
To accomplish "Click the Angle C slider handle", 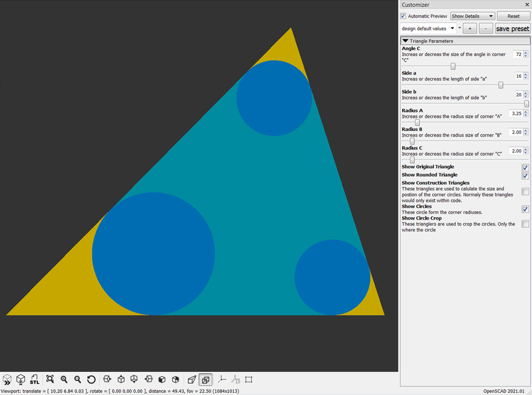I will click(453, 66).
